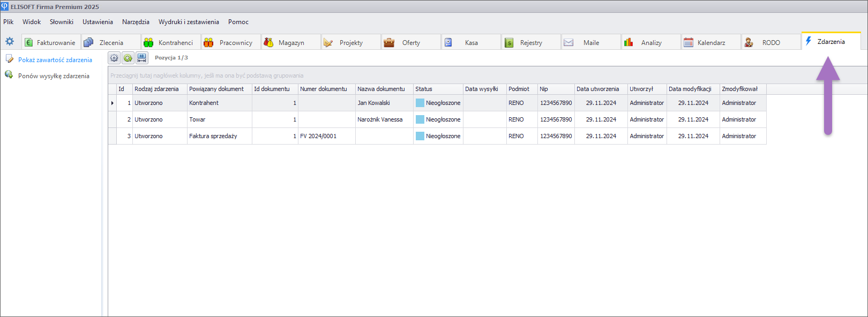Click the blue gear icon before Fakturowanie
The width and height of the screenshot is (868, 317).
click(x=10, y=42)
